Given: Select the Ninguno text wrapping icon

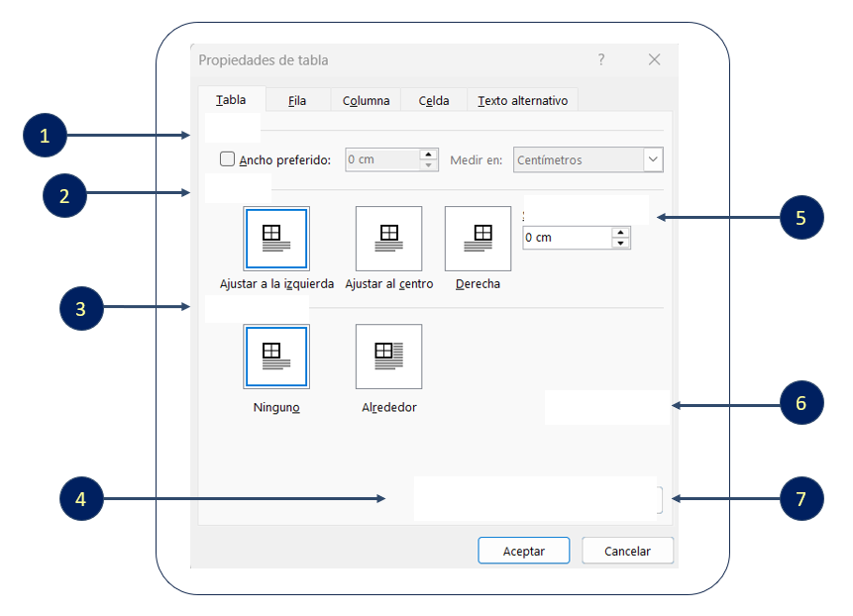Looking at the screenshot, I should [x=276, y=357].
